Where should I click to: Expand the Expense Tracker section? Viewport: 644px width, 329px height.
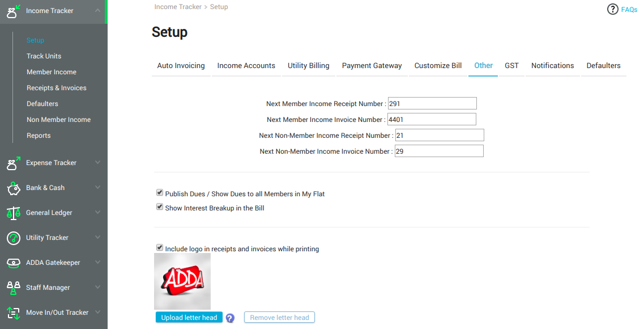click(x=98, y=163)
